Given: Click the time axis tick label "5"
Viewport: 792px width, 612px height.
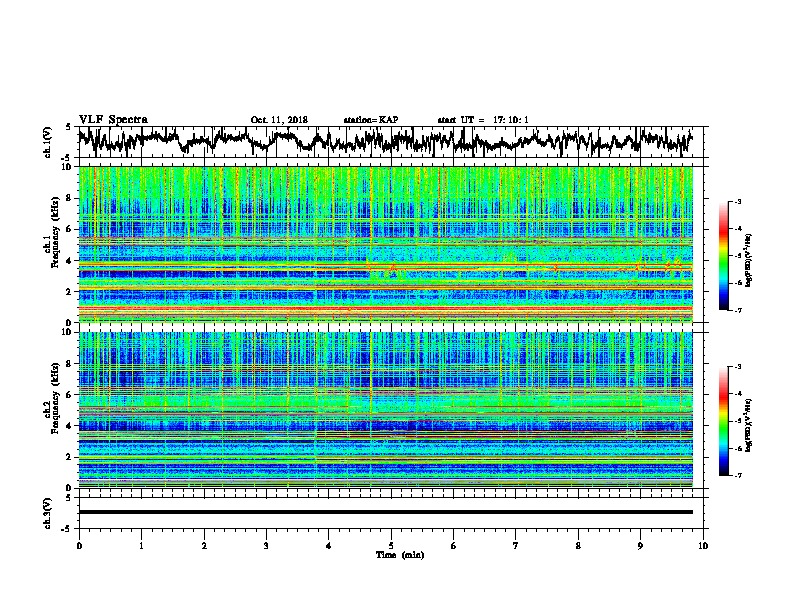Looking at the screenshot, I should click(391, 546).
